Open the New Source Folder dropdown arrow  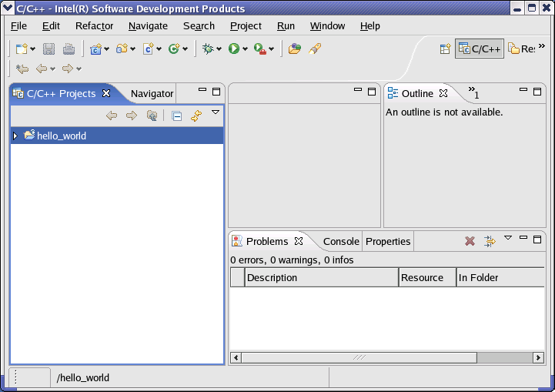[x=132, y=49]
